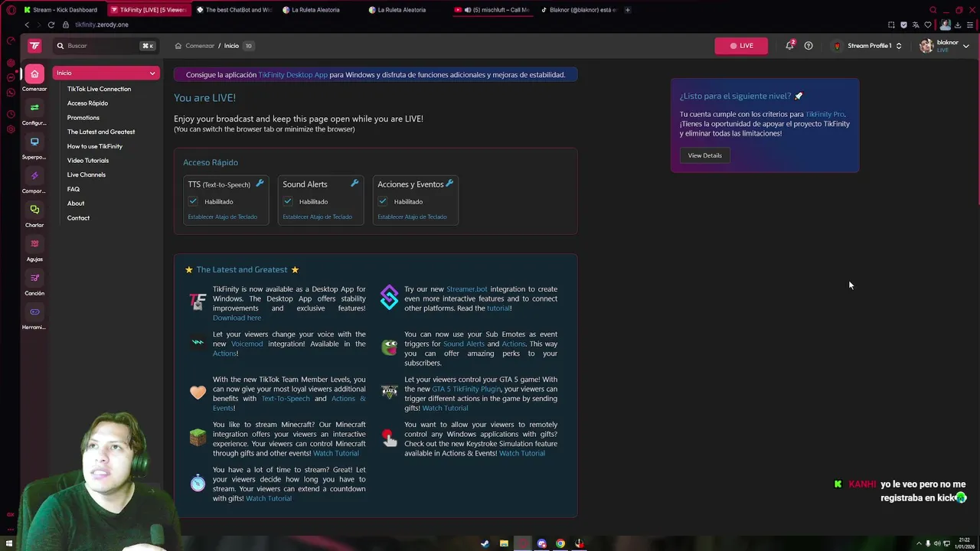Select FAQ menu item
The height and width of the screenshot is (551, 980).
73,189
